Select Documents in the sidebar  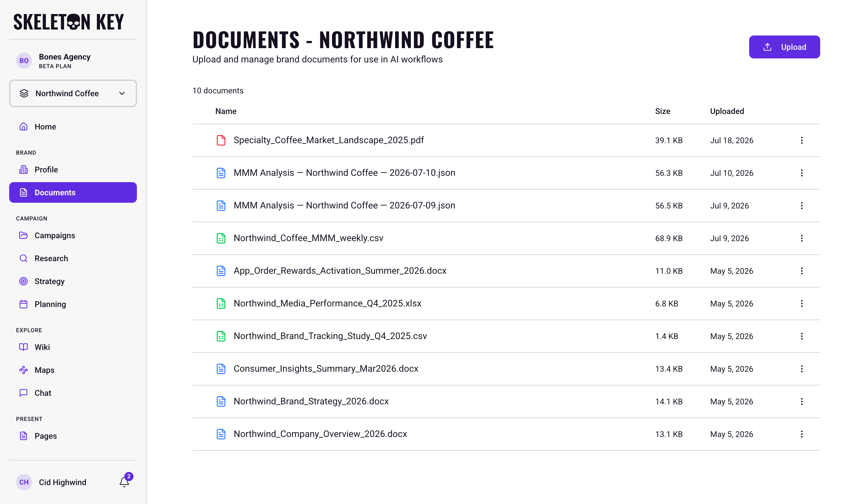coord(73,192)
